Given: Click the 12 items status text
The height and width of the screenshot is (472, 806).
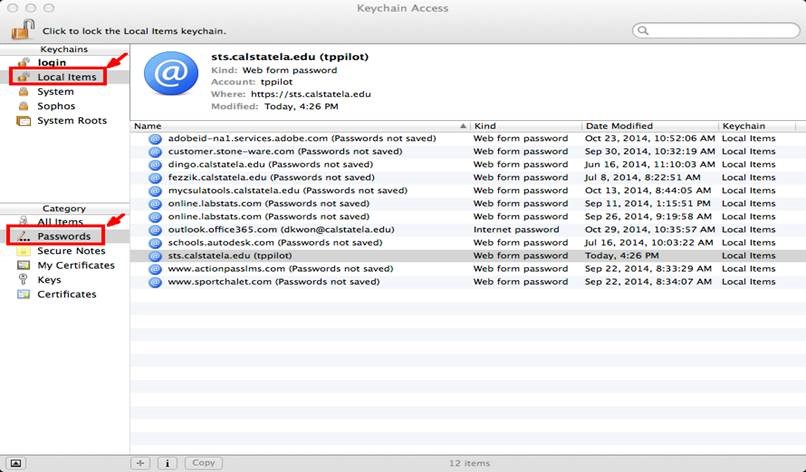Looking at the screenshot, I should coord(469,463).
